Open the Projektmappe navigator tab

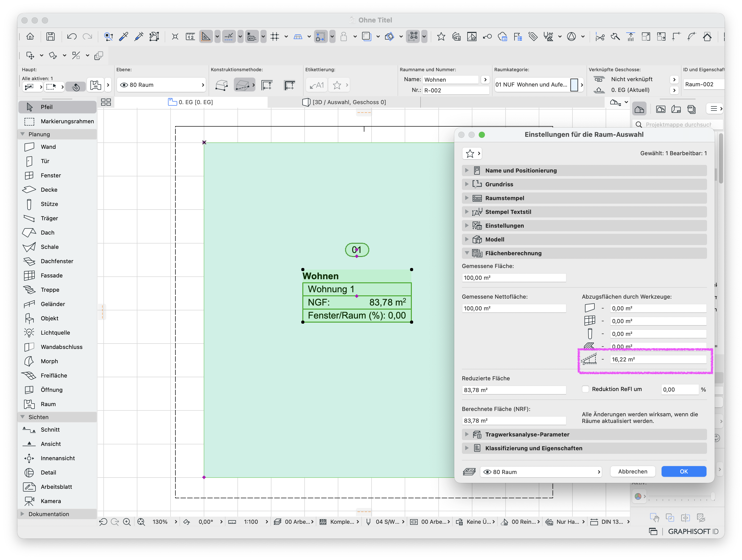pyautogui.click(x=639, y=109)
